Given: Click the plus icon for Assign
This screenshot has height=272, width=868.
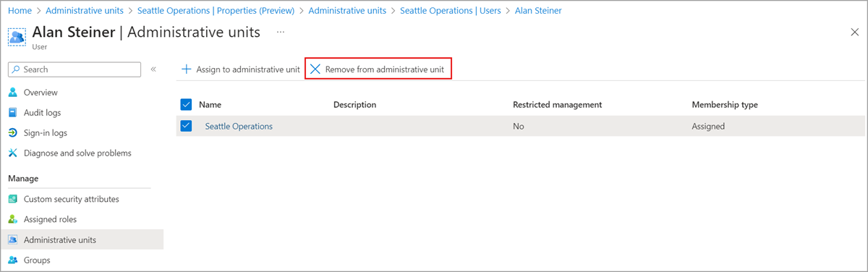Looking at the screenshot, I should [187, 69].
